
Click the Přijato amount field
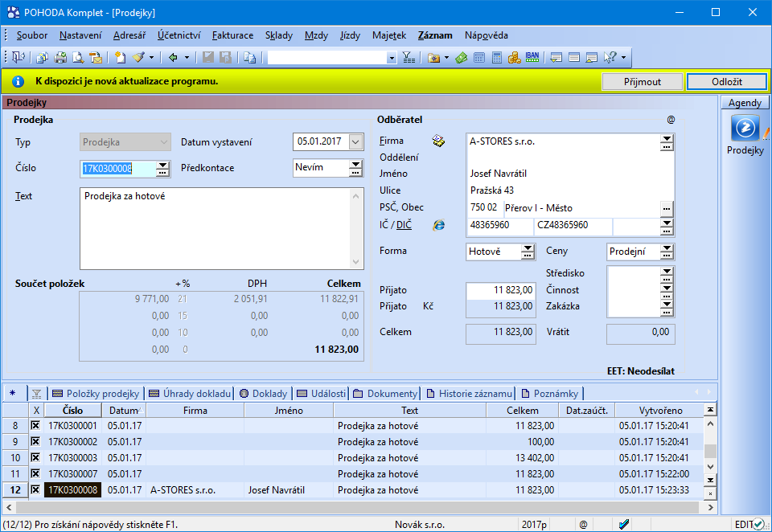pos(501,290)
